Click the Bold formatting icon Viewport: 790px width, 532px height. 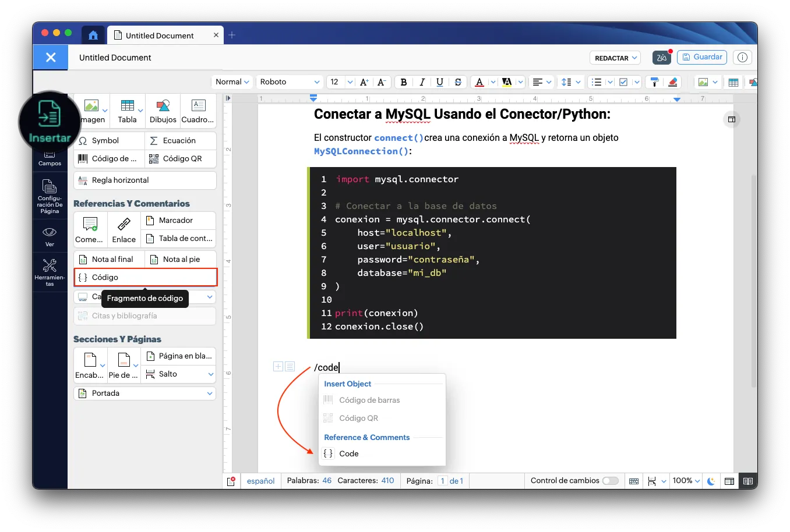pos(403,82)
